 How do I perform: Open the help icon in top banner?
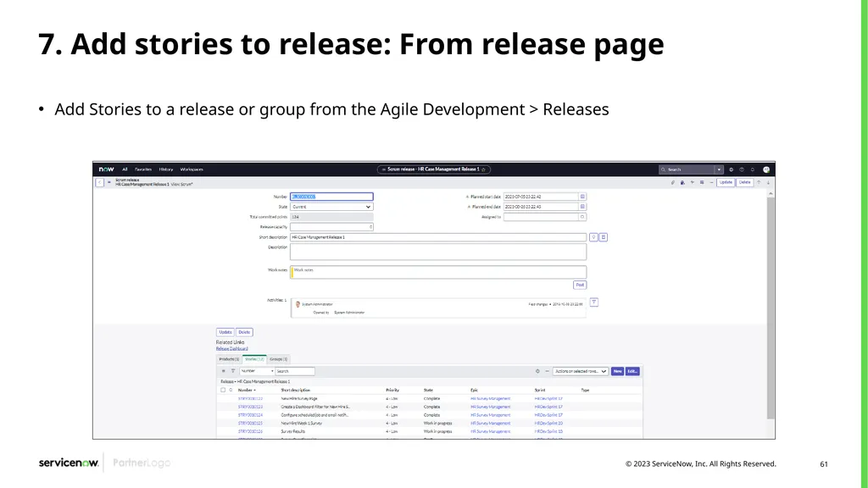tap(742, 169)
